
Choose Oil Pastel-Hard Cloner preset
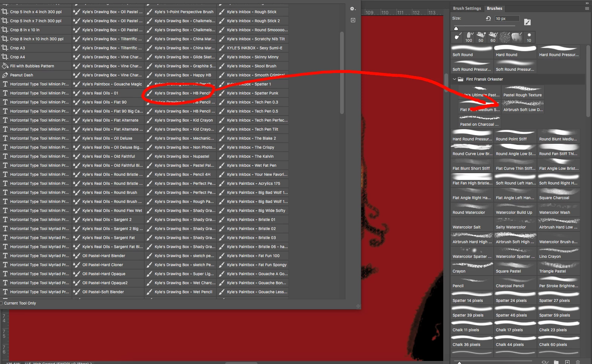(108, 265)
